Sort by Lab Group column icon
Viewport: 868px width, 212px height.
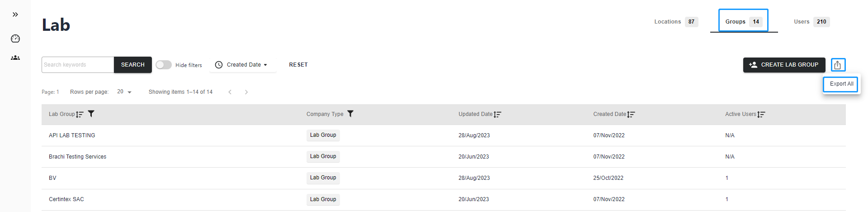[80, 114]
